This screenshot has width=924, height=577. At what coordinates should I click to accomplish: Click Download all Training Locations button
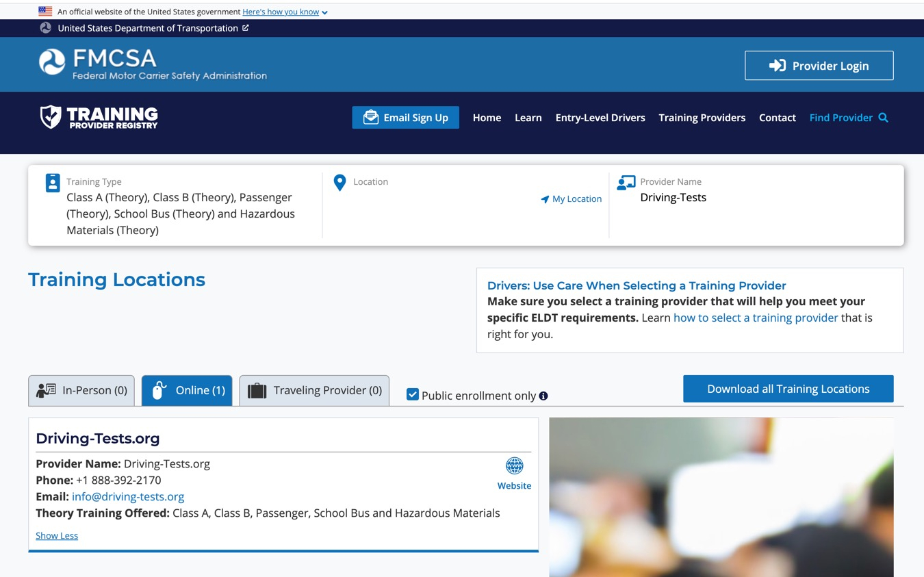[x=788, y=389]
